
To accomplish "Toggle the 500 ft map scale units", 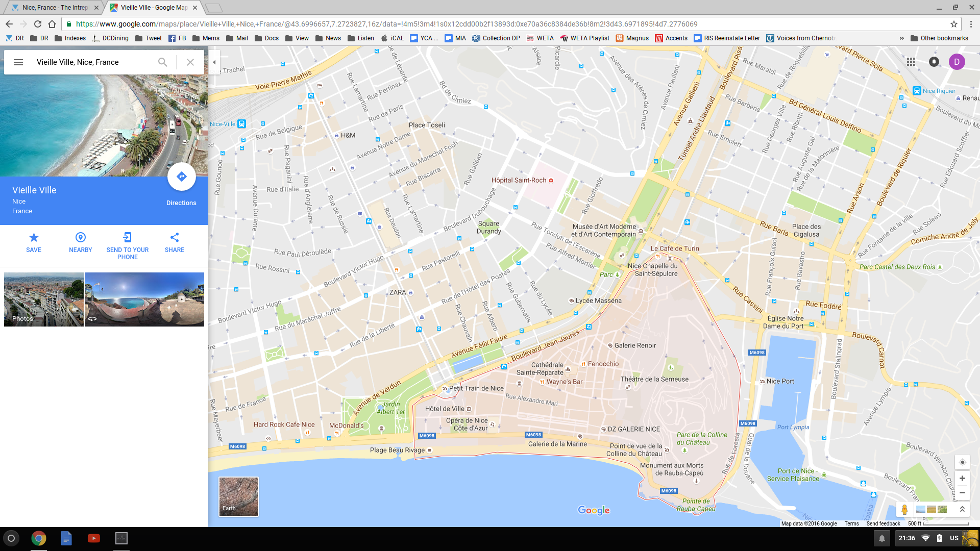I will pyautogui.click(x=938, y=523).
